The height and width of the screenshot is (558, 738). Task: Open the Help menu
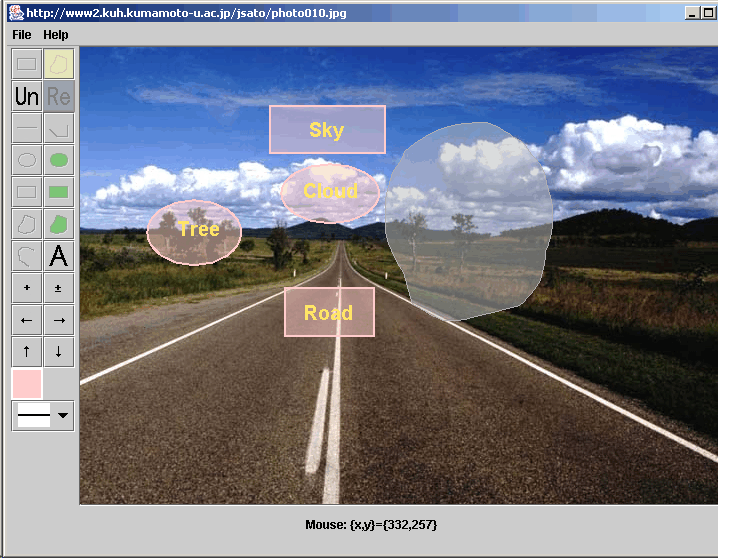pos(56,35)
